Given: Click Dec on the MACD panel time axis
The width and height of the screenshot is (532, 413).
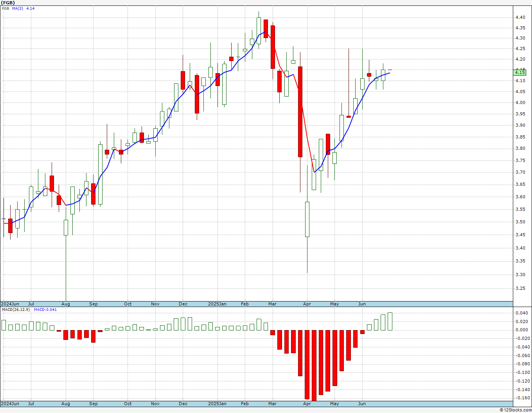Looking at the screenshot, I should (x=183, y=404).
